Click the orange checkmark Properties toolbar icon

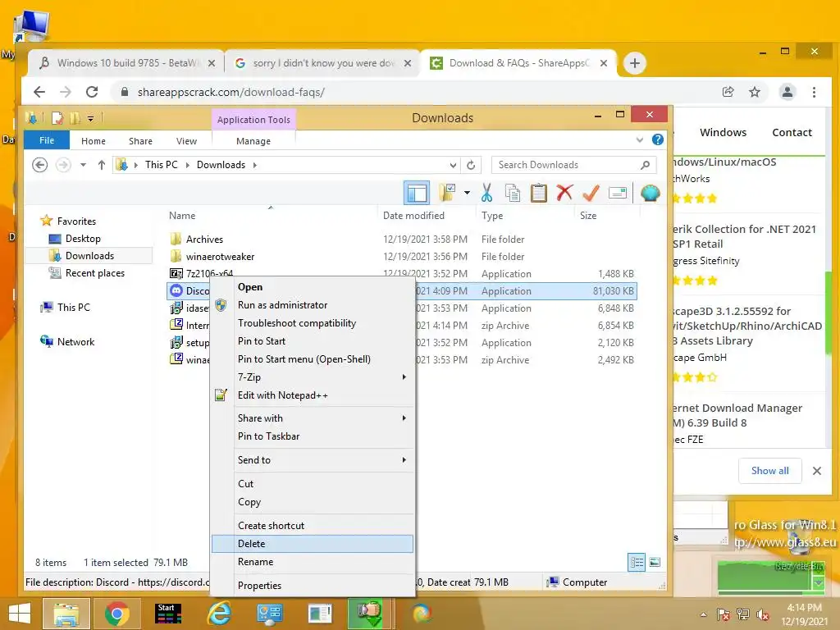click(591, 193)
